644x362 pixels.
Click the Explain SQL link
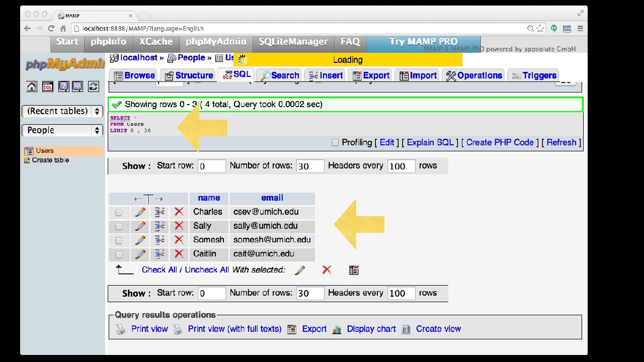430,143
